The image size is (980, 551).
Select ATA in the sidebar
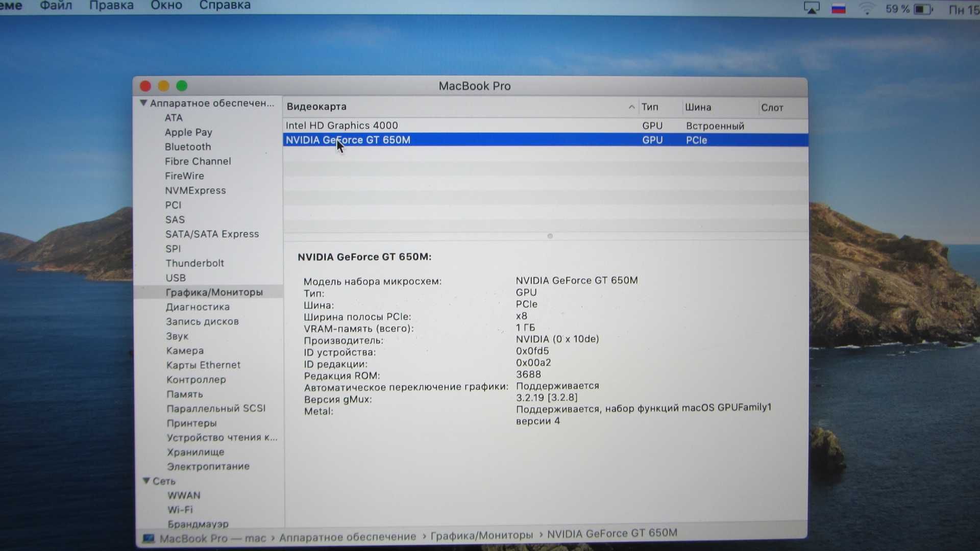(174, 118)
